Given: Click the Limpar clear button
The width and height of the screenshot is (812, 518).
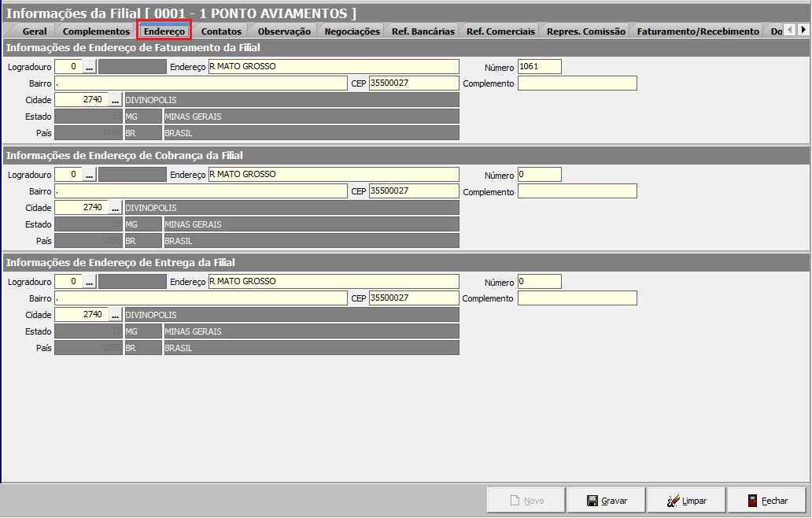Looking at the screenshot, I should click(687, 501).
